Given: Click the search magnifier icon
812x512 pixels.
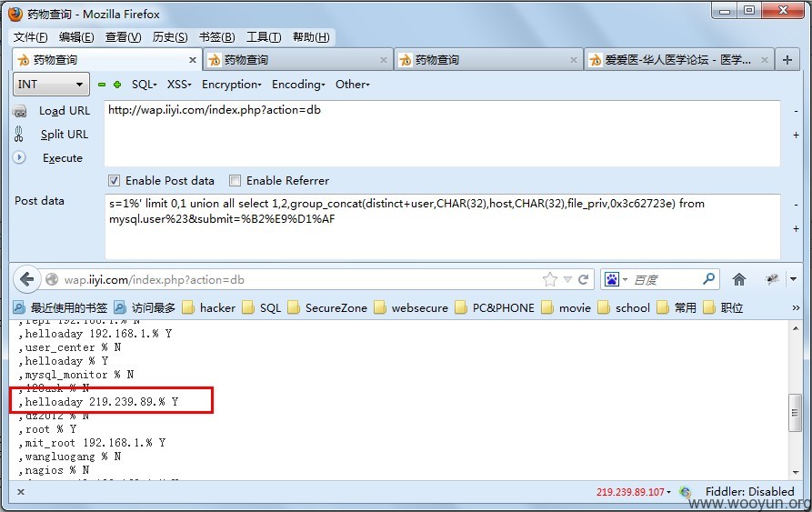Looking at the screenshot, I should [x=708, y=279].
